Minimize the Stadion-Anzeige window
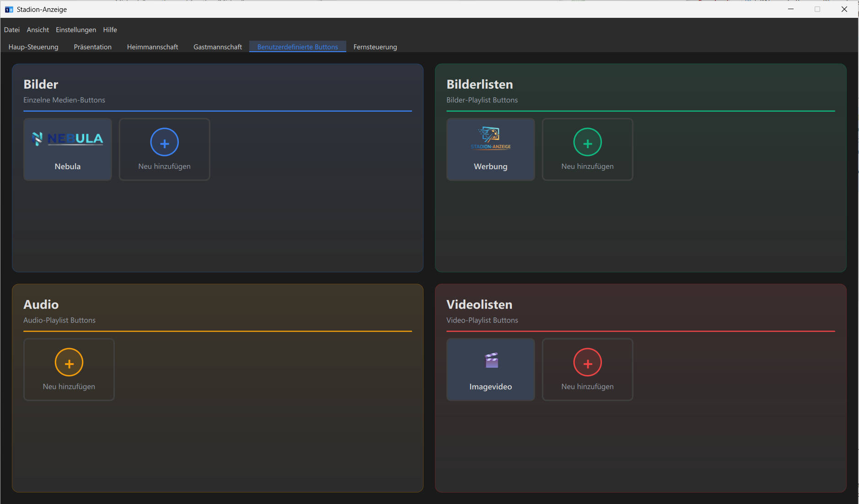Screen dimensions: 859x504 (x=790, y=9)
